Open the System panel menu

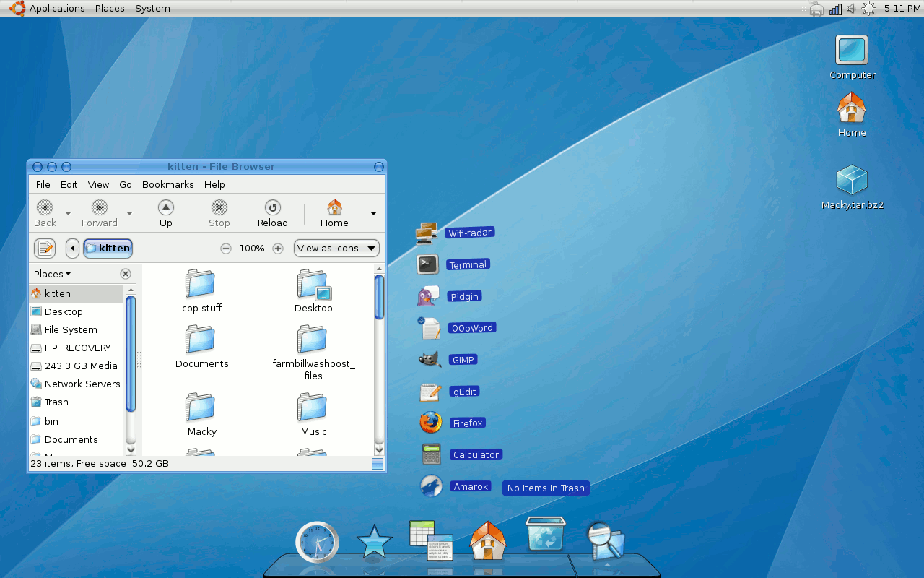coord(152,8)
